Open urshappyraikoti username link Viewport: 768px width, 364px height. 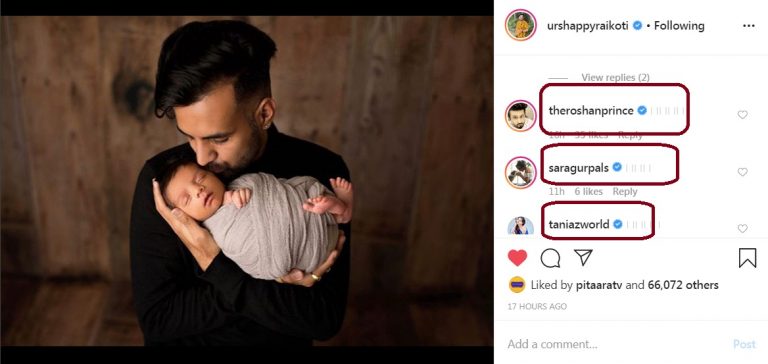(x=588, y=26)
